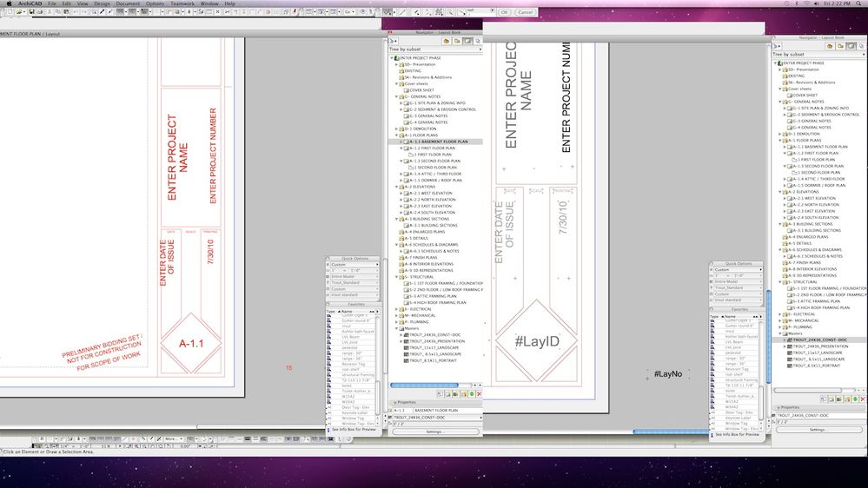Screen dimensions: 868x488
Task: Expand E- ELECTRICAL subset in left Navigator
Action: 396,309
